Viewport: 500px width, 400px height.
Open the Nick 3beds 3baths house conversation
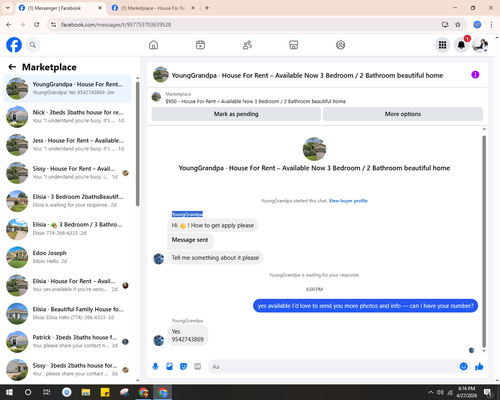[67, 116]
